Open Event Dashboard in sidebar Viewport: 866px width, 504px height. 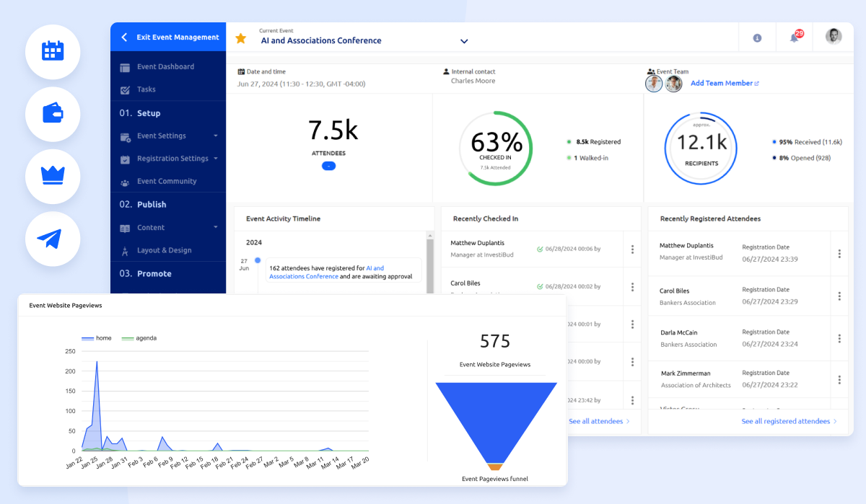pyautogui.click(x=165, y=66)
